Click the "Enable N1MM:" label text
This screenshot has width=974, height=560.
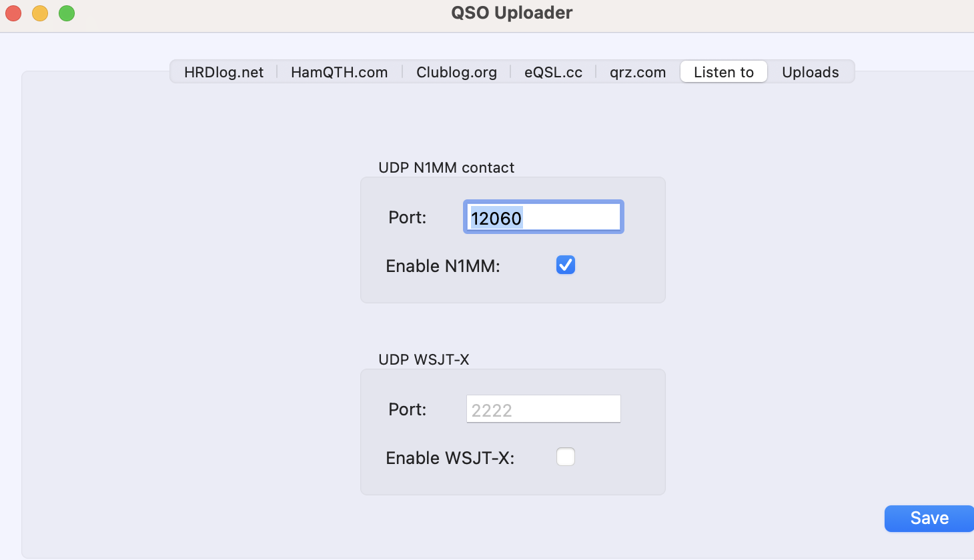442,266
